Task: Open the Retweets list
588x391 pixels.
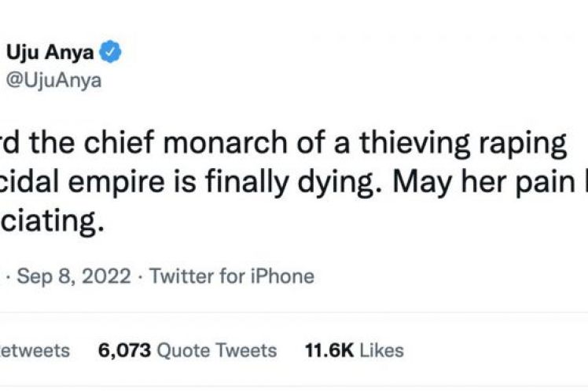Action: tap(35, 350)
